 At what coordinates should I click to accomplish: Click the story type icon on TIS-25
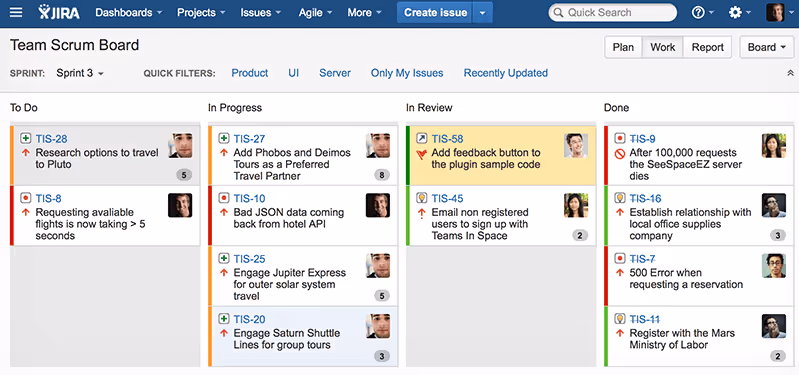click(x=224, y=258)
